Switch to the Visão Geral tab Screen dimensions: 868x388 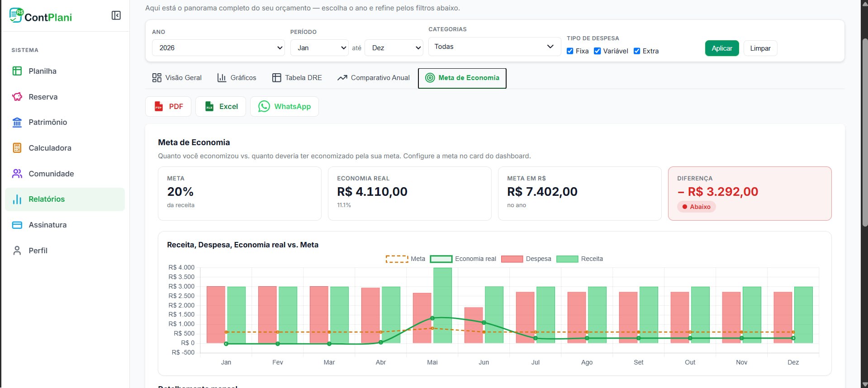click(177, 78)
